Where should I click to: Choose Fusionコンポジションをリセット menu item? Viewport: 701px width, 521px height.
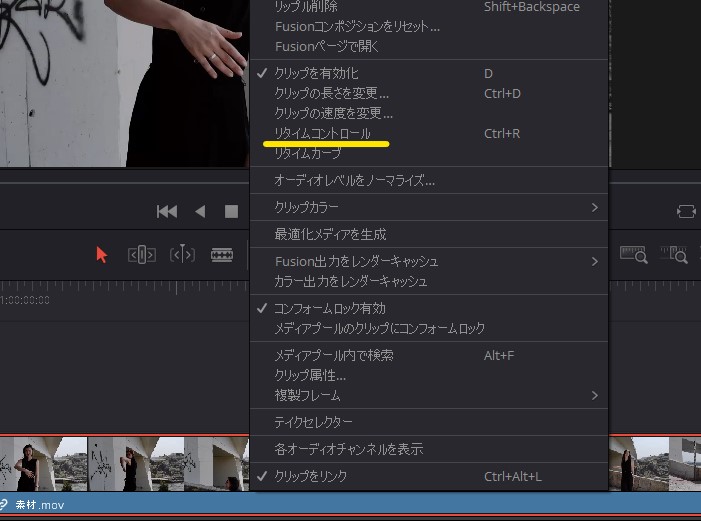click(429, 27)
